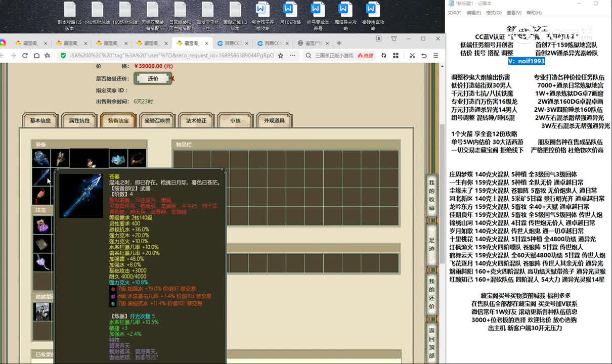Open the 天策双魔装备搭配 desktop file
Screen dimensions: 612x364
[152, 17]
